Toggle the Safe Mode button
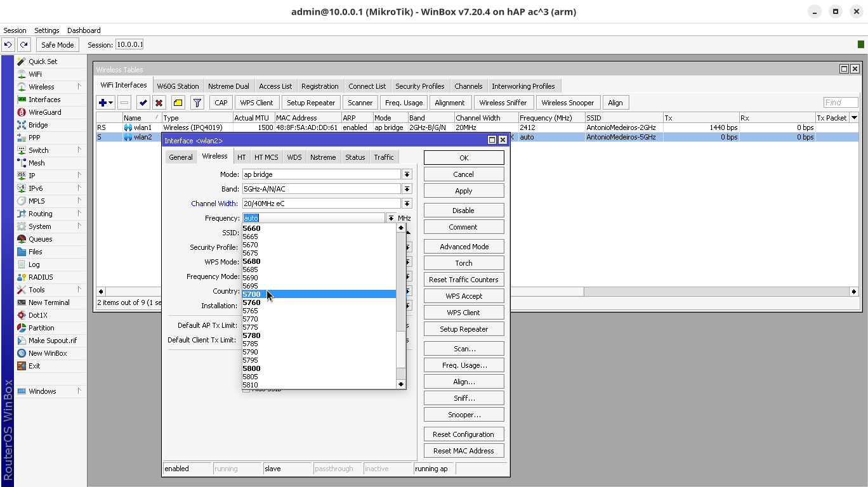The image size is (868, 487). 57,45
